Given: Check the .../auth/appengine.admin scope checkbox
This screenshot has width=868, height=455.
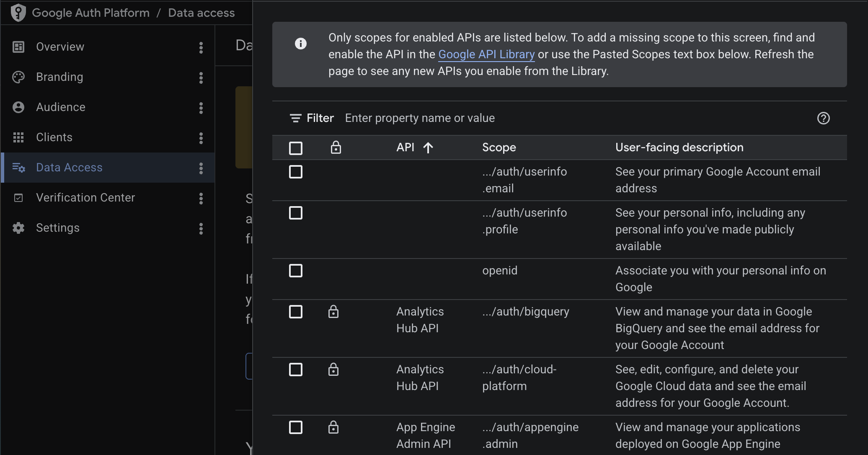Looking at the screenshot, I should pyautogui.click(x=296, y=427).
